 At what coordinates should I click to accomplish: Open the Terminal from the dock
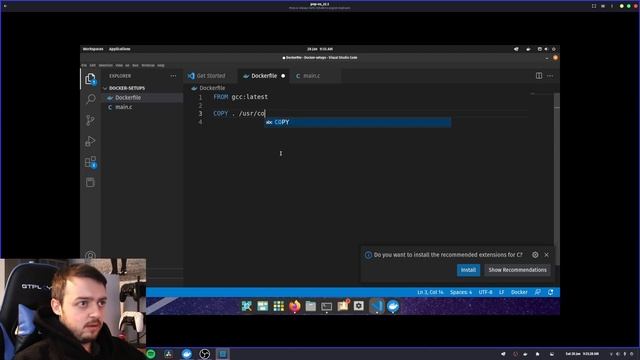point(327,306)
